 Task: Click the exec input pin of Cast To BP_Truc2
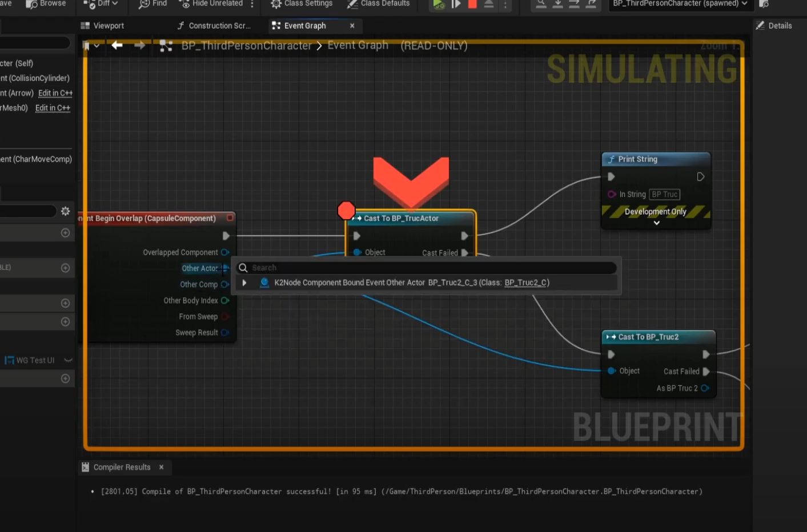(x=611, y=354)
